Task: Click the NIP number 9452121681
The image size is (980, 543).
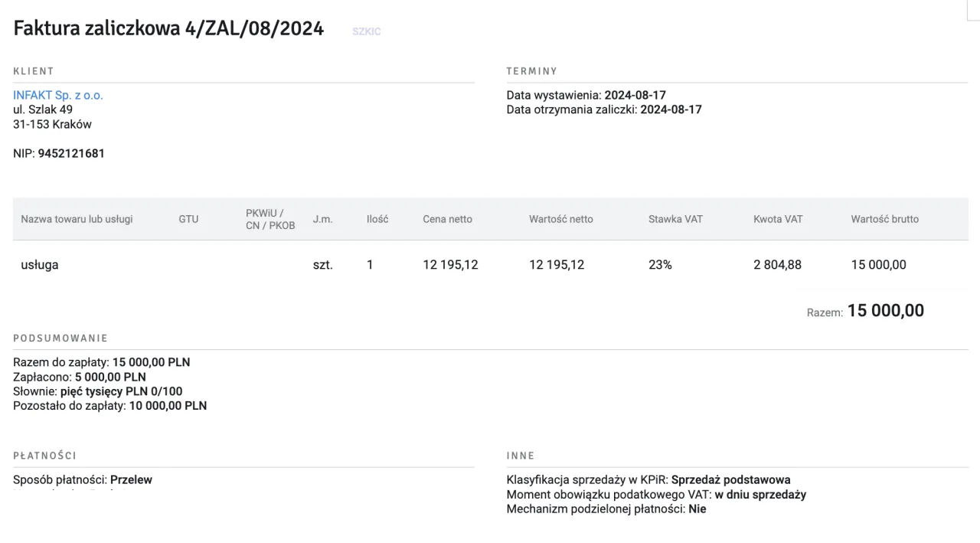Action: pos(71,153)
